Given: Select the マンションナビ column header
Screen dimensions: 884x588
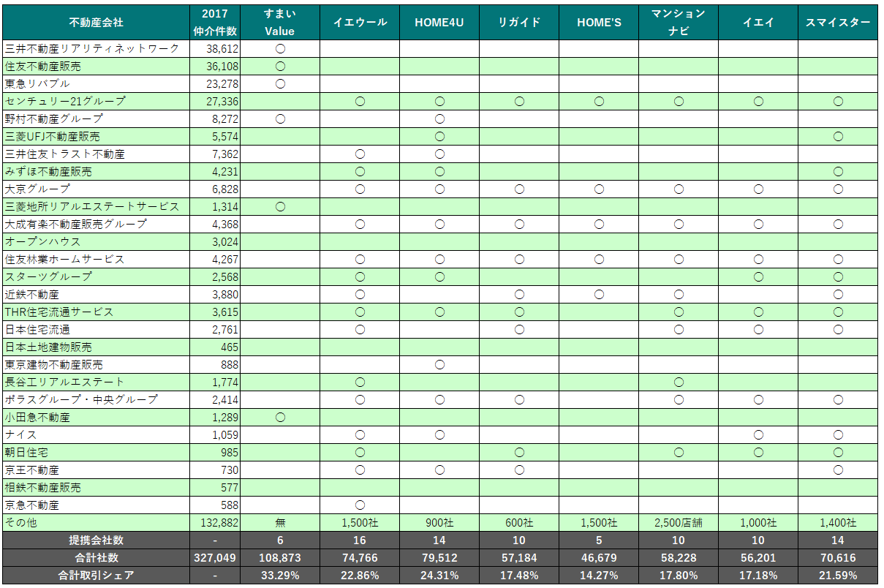Looking at the screenshot, I should tap(678, 22).
